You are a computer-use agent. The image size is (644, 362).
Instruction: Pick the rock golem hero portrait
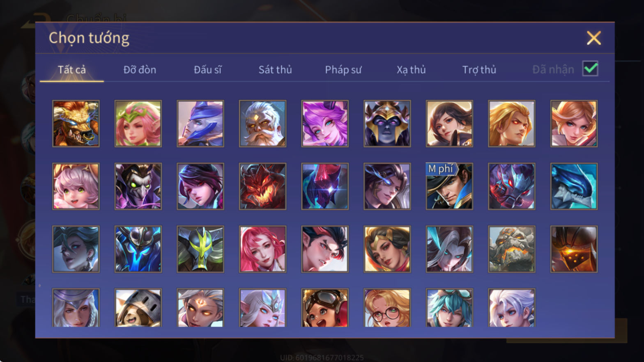click(511, 249)
